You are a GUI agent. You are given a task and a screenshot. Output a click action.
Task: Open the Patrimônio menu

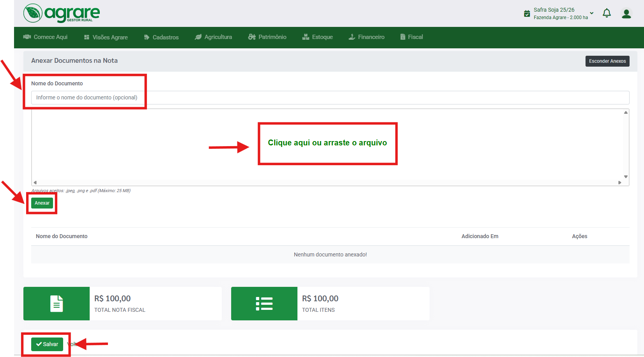(267, 37)
